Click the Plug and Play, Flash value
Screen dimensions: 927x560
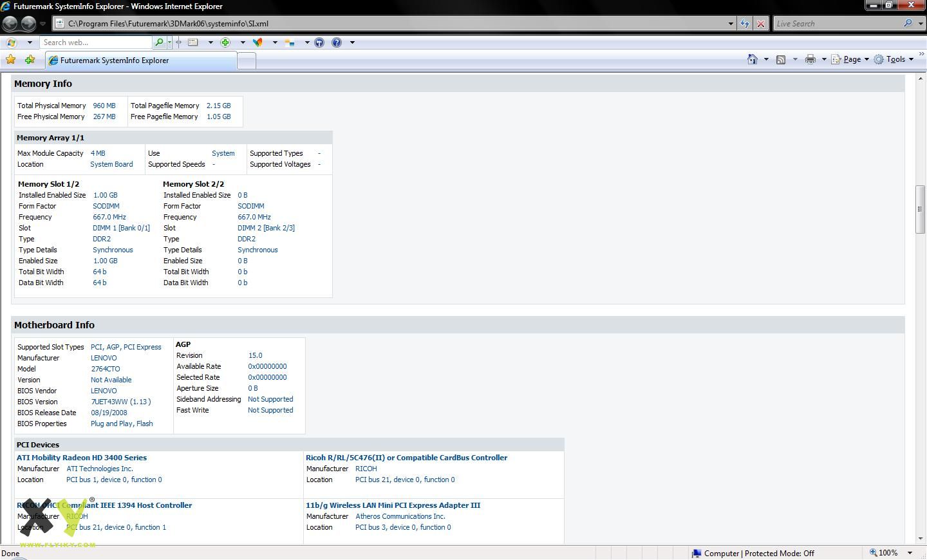pos(122,424)
